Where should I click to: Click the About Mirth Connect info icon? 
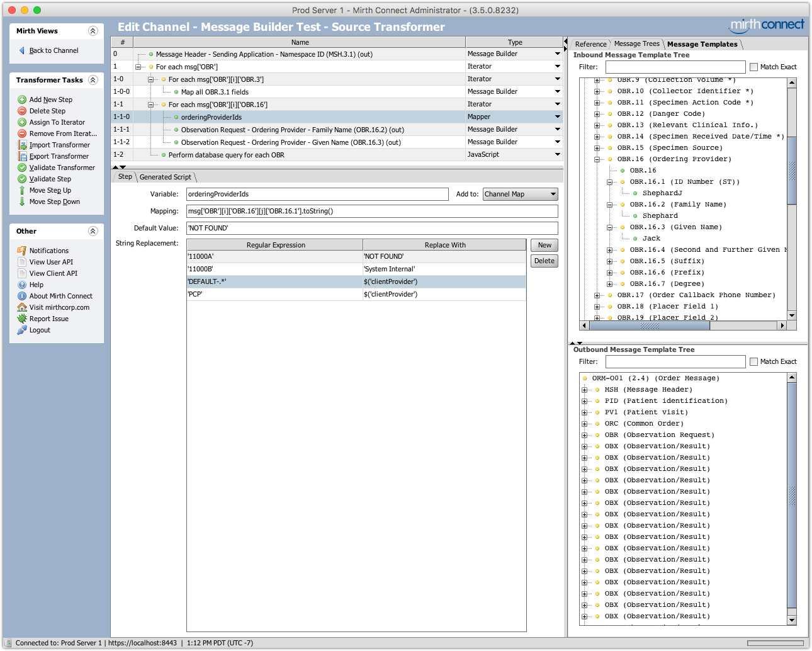22,296
